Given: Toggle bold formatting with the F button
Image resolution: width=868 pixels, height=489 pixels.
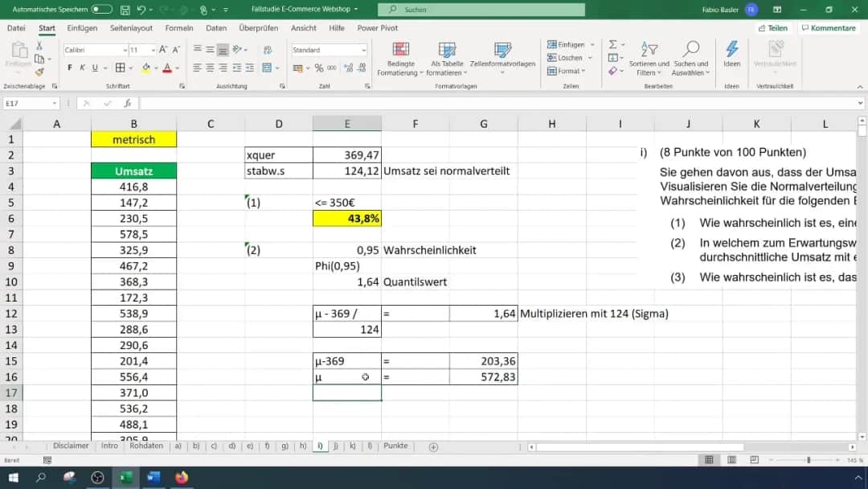Looking at the screenshot, I should [70, 68].
